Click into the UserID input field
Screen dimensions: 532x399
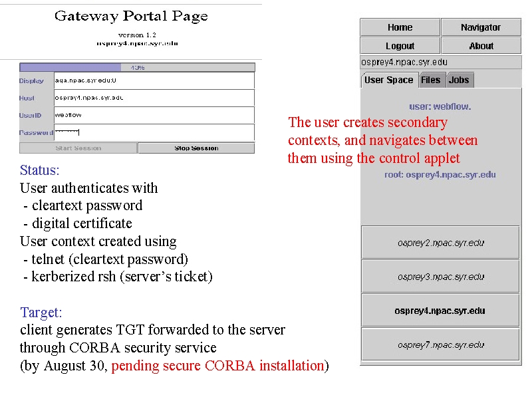[x=154, y=115]
